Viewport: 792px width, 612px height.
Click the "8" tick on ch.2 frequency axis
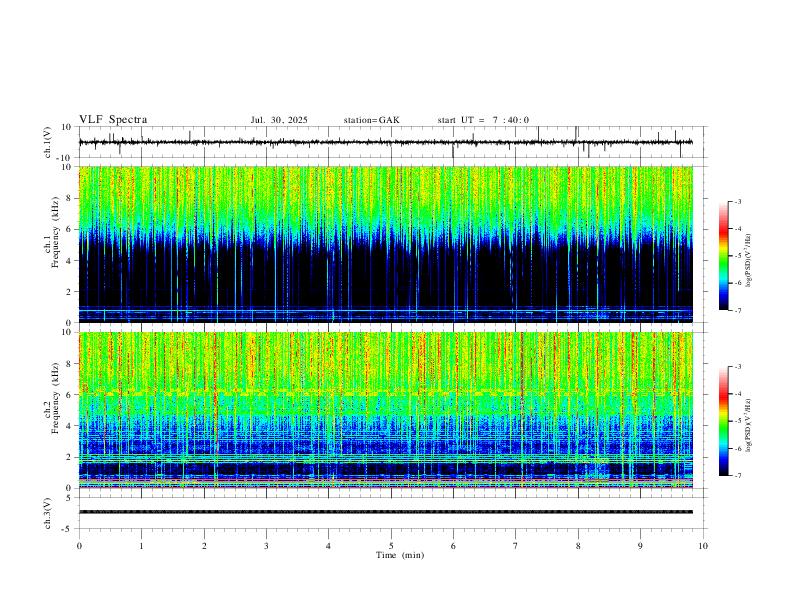(70, 364)
